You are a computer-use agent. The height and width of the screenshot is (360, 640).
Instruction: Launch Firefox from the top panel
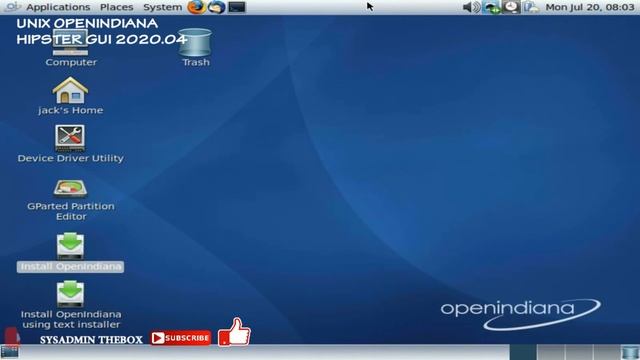click(196, 7)
